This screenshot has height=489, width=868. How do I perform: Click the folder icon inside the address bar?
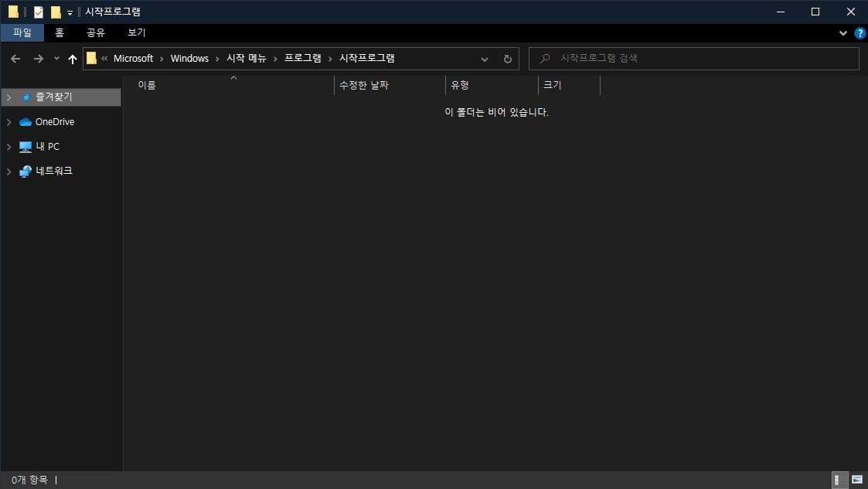click(92, 58)
